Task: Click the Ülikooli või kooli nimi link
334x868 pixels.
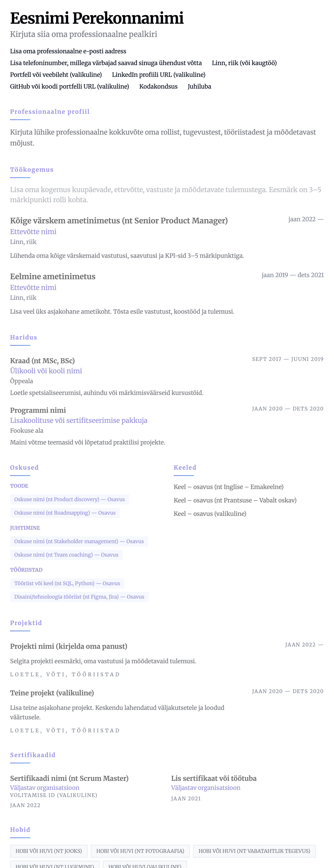Action: [46, 371]
